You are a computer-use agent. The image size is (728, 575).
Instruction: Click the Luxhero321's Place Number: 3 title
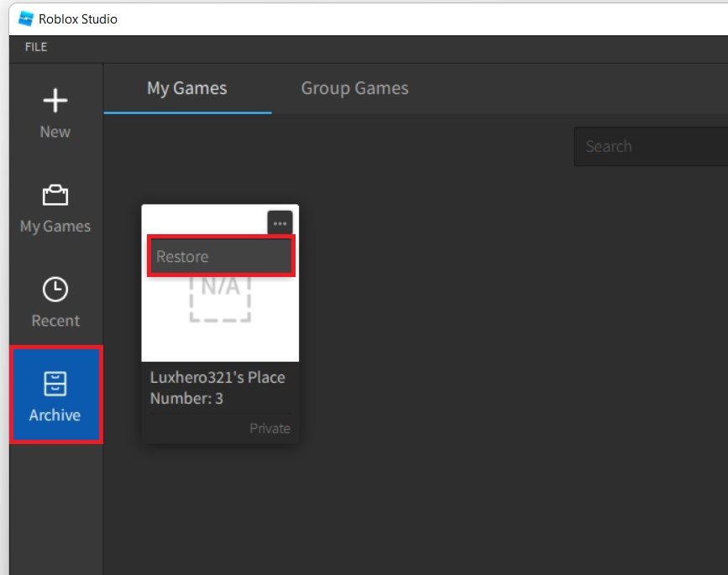[x=217, y=388]
